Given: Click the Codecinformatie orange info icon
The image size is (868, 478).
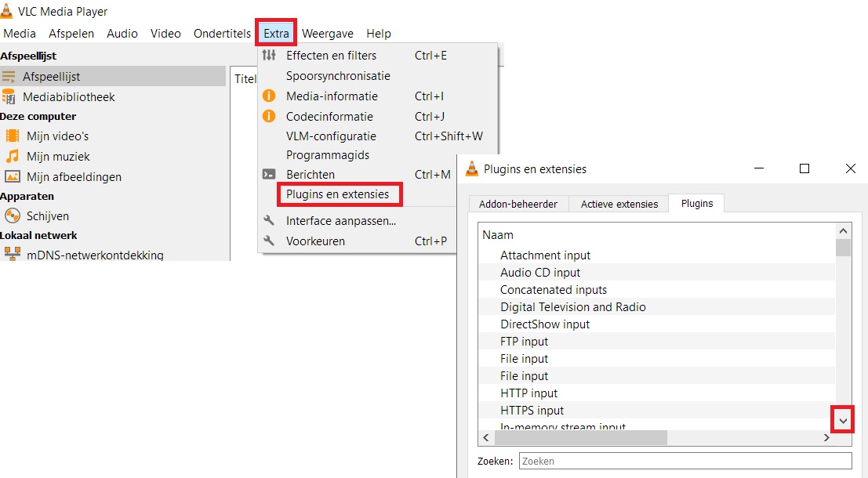Looking at the screenshot, I should [x=269, y=117].
